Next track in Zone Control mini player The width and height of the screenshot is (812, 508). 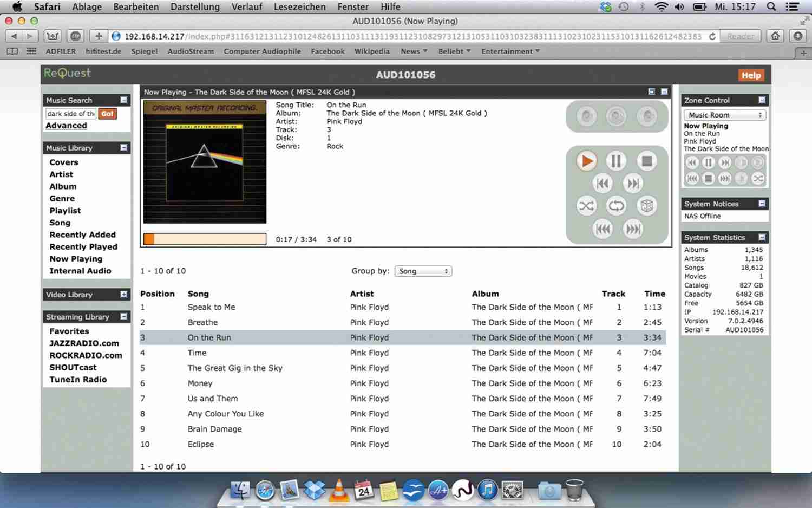(x=725, y=162)
